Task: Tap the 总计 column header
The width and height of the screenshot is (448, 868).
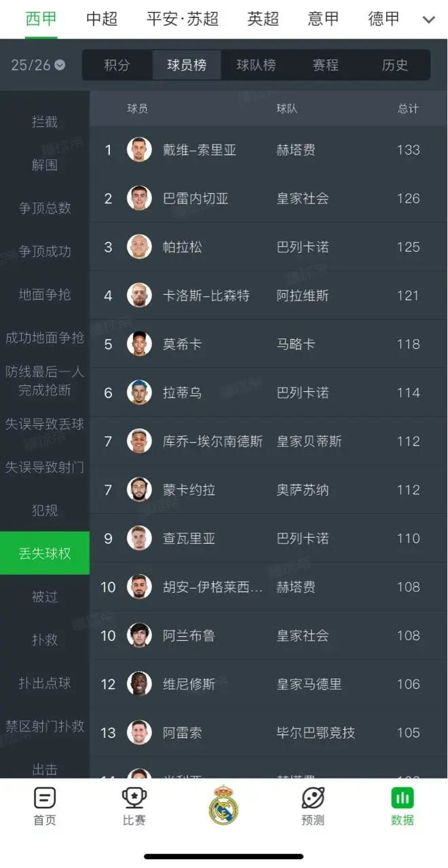Action: pos(408,108)
